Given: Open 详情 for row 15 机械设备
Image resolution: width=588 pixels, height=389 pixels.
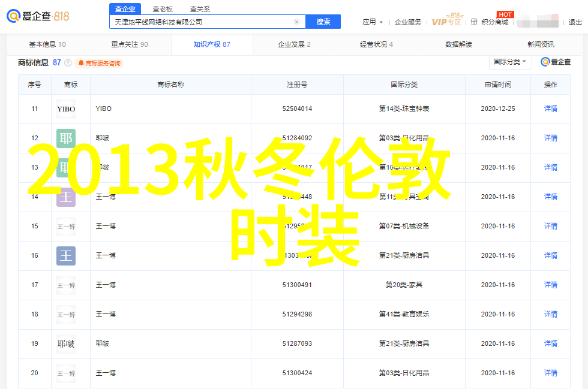Looking at the screenshot, I should coord(551,226).
